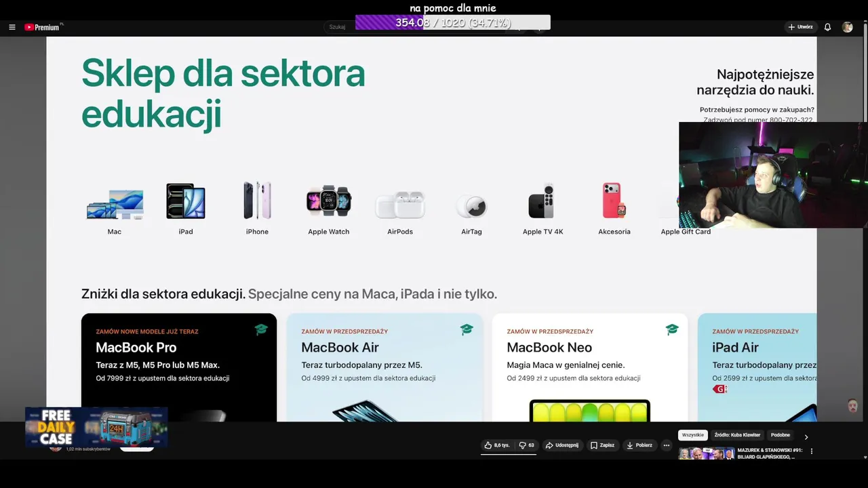Open the three-dot more actions menu
The image size is (868, 488).
[667, 445]
